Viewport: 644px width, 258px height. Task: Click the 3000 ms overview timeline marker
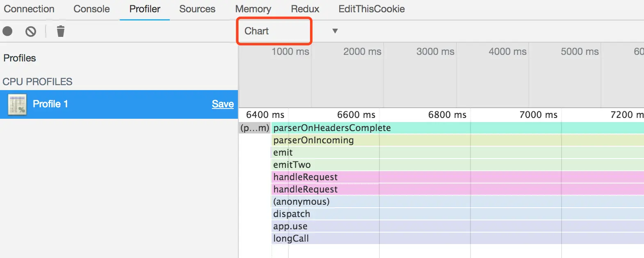coord(435,52)
